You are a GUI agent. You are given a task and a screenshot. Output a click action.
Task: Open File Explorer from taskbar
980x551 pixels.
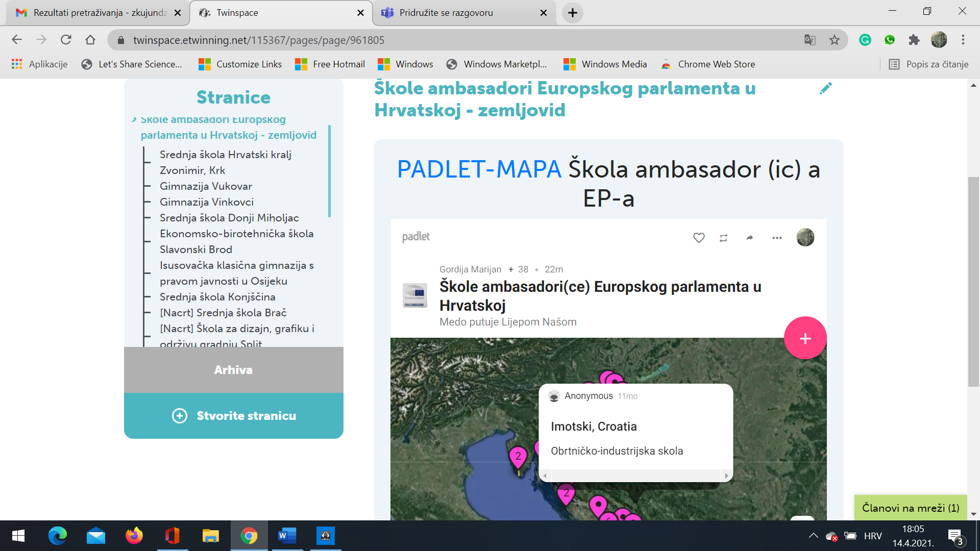pyautogui.click(x=210, y=536)
